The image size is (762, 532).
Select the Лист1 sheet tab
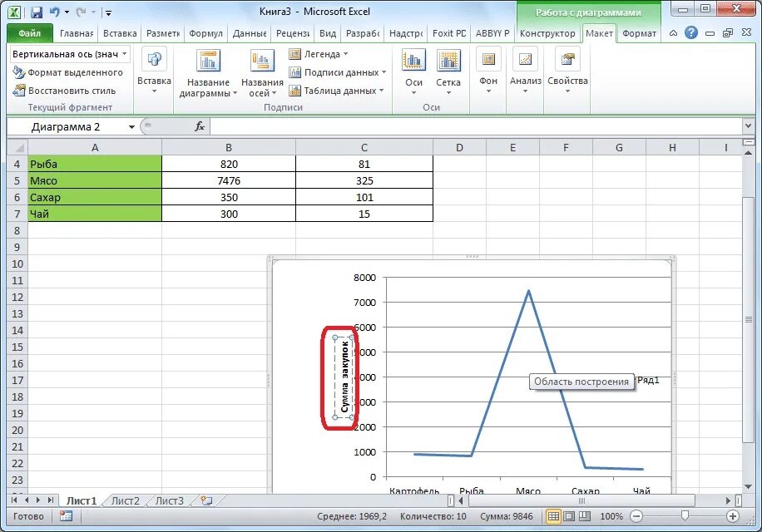82,501
